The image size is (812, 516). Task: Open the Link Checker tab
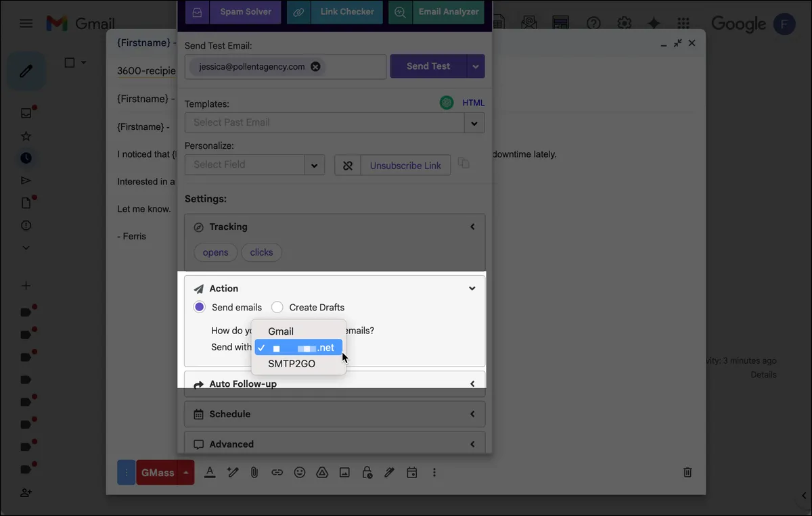(x=335, y=12)
